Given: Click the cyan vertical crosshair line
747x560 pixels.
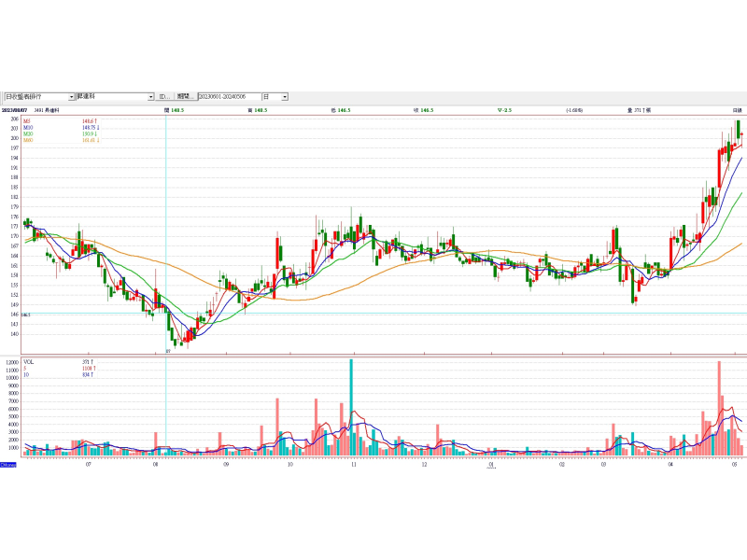Looking at the screenshot, I should pyautogui.click(x=166, y=233).
